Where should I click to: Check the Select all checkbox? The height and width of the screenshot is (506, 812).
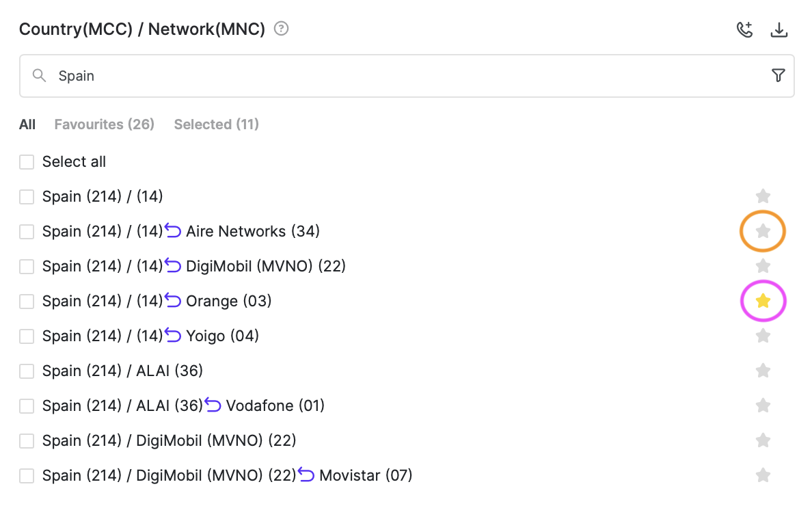pos(27,162)
